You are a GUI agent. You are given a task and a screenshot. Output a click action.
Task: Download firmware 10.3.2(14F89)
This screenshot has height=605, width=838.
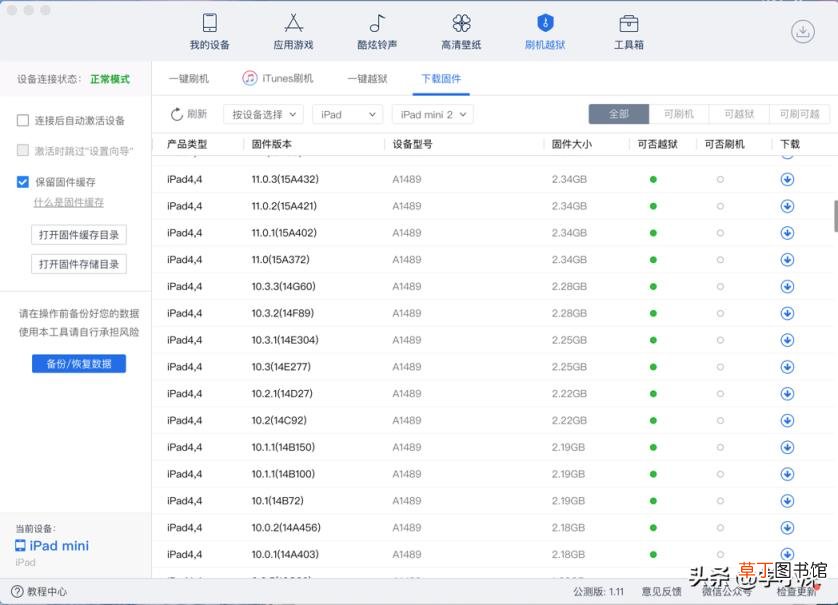[x=787, y=313]
